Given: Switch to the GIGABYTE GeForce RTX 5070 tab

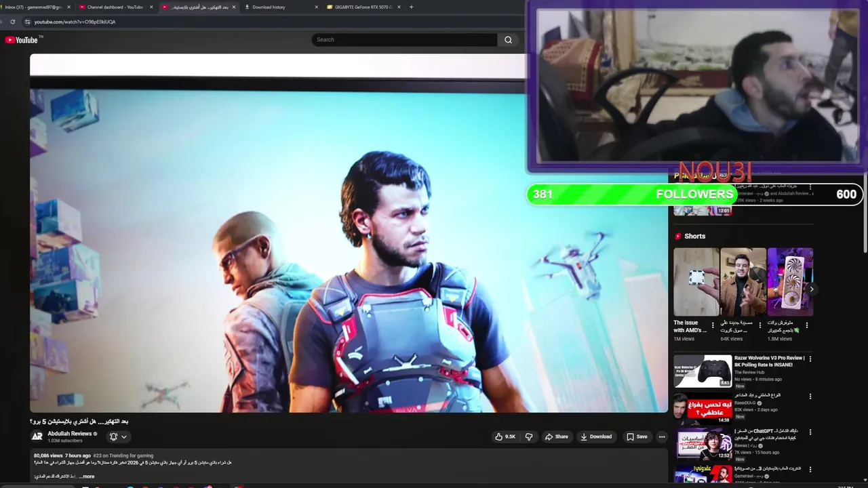Looking at the screenshot, I should point(363,7).
